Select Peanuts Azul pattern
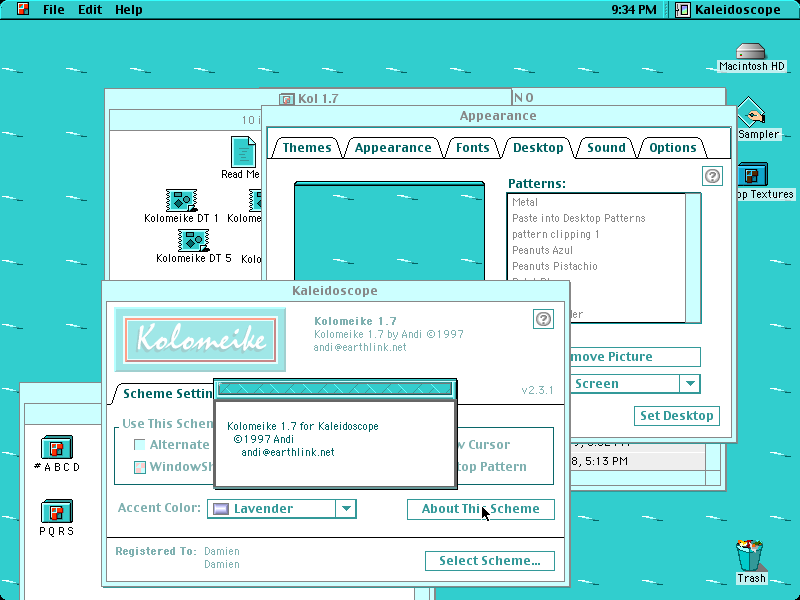Viewport: 800px width, 600px height. pyautogui.click(x=596, y=250)
